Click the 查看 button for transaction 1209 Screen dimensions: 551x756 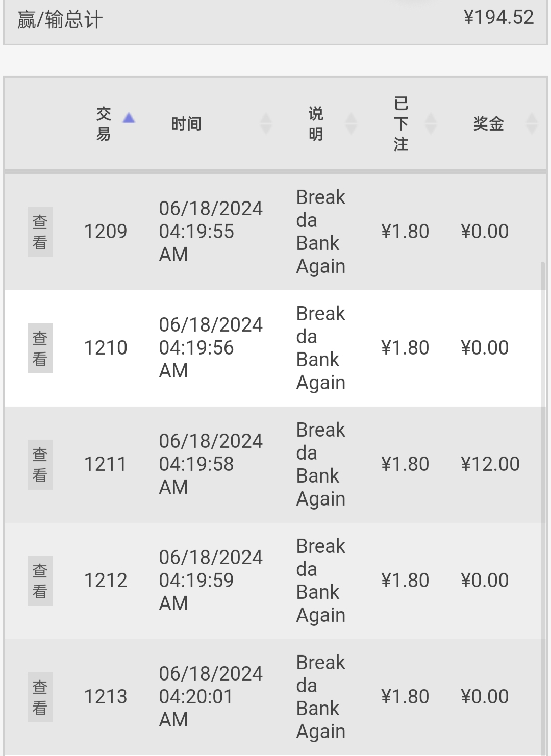(x=40, y=232)
